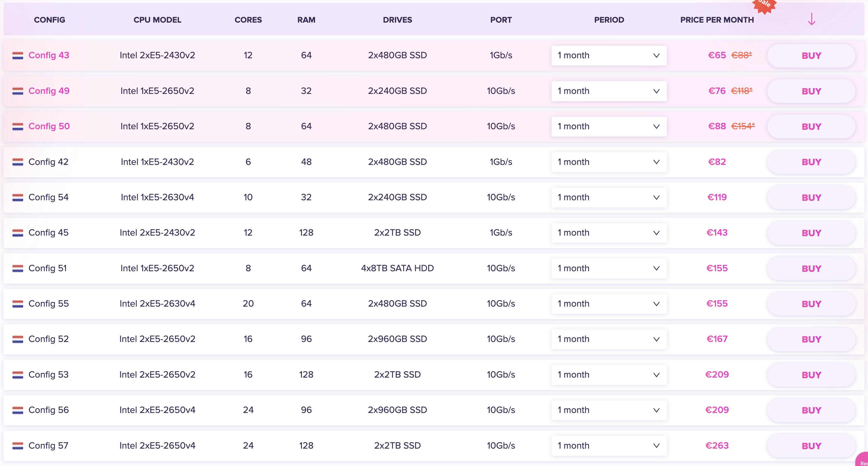This screenshot has width=868, height=466.
Task: Expand period dropdown for Config 53
Action: pos(608,375)
